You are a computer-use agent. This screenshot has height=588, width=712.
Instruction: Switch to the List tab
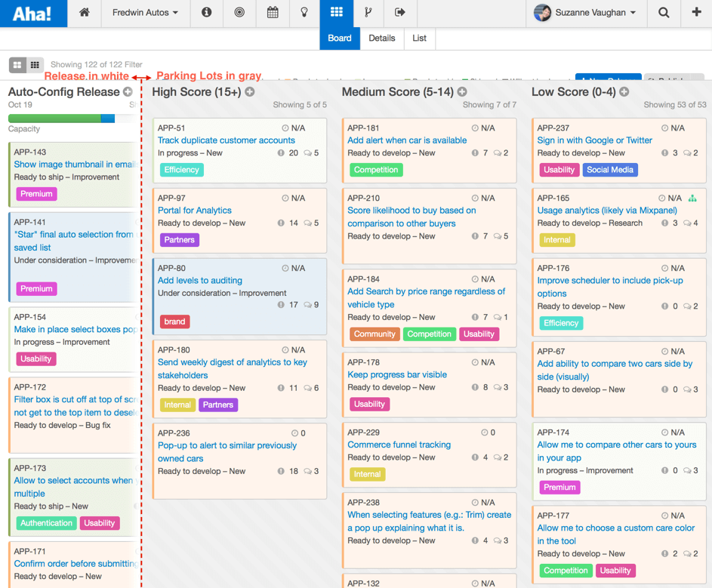[x=419, y=38]
